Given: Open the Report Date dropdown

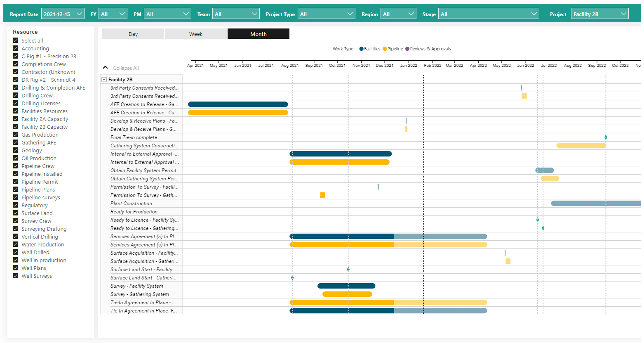Looking at the screenshot, I should pos(63,14).
